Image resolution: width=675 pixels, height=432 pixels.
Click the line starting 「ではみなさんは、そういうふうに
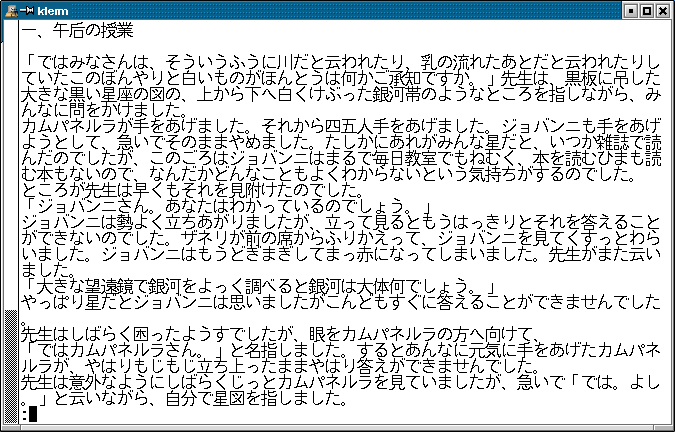coord(341,63)
